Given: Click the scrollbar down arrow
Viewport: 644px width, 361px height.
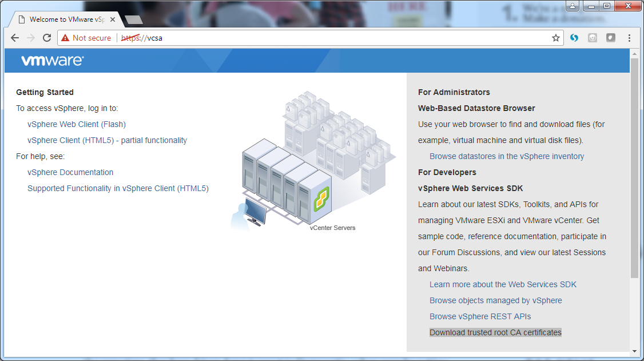Looking at the screenshot, I should click(634, 351).
